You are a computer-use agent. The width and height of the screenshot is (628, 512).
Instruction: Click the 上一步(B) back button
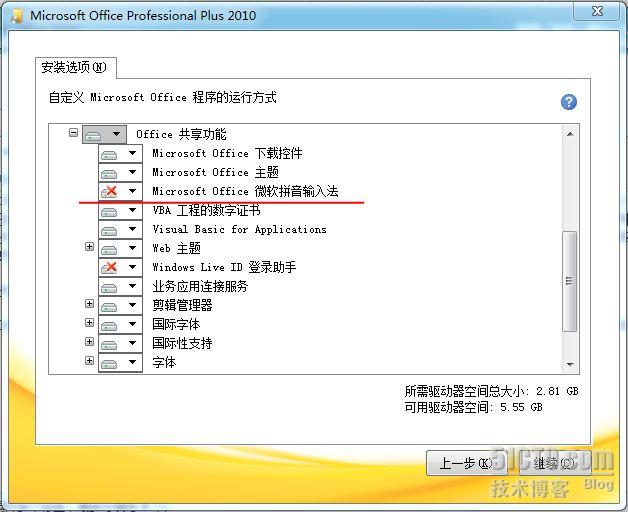click(466, 464)
